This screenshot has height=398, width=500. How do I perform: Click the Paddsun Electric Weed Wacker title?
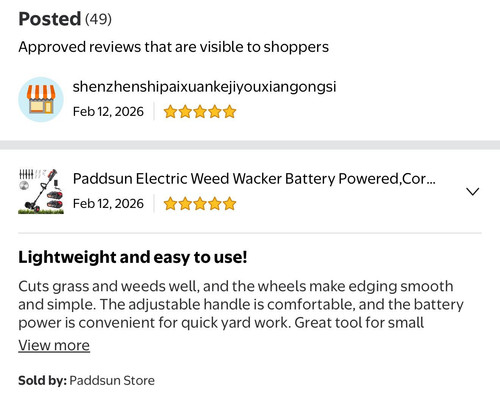[254, 179]
